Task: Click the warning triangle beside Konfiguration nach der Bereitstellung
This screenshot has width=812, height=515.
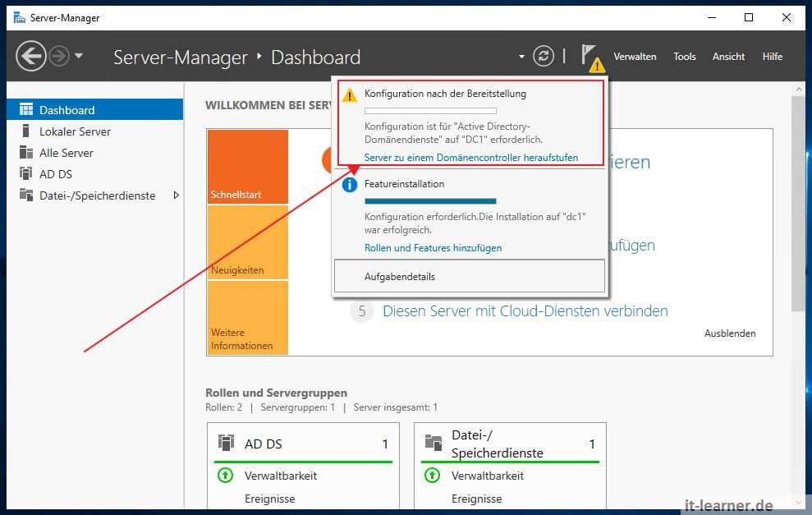Action: [349, 94]
